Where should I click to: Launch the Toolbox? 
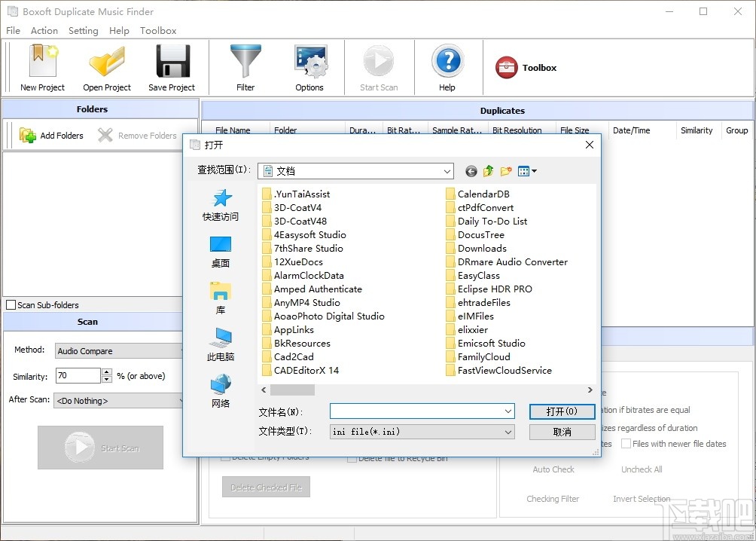click(x=526, y=67)
